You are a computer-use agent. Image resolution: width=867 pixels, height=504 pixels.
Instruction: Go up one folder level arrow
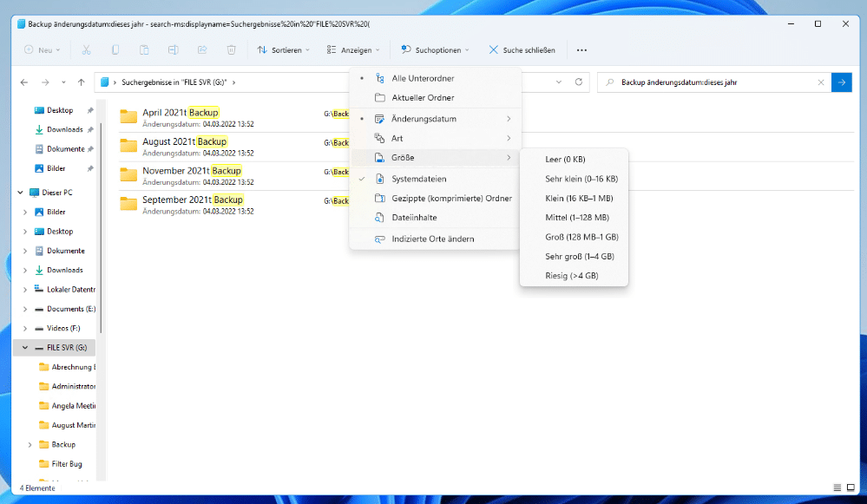82,82
